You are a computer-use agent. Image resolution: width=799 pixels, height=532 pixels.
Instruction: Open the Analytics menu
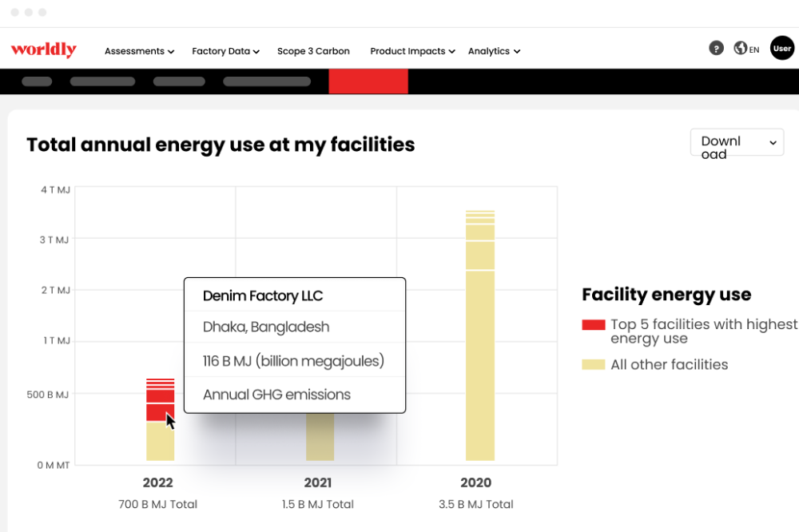494,50
